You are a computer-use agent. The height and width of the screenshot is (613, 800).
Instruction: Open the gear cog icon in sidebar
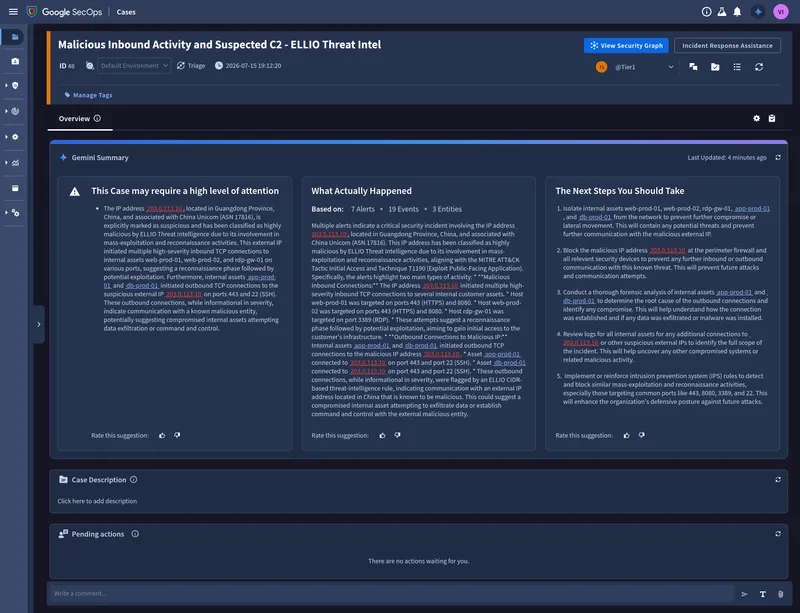click(15, 137)
